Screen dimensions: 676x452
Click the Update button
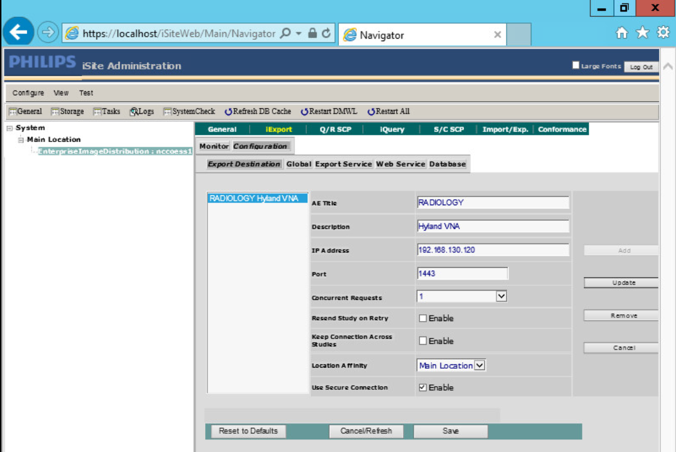click(621, 283)
